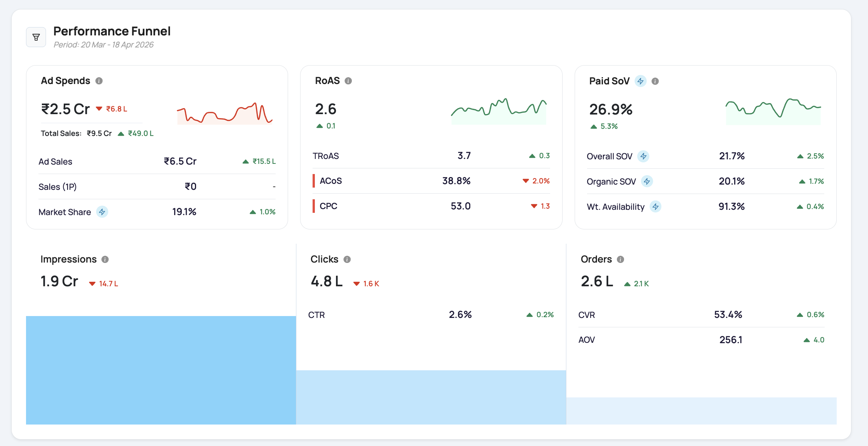Click the Orders funnel bar
The width and height of the screenshot is (868, 446).
tap(701, 411)
